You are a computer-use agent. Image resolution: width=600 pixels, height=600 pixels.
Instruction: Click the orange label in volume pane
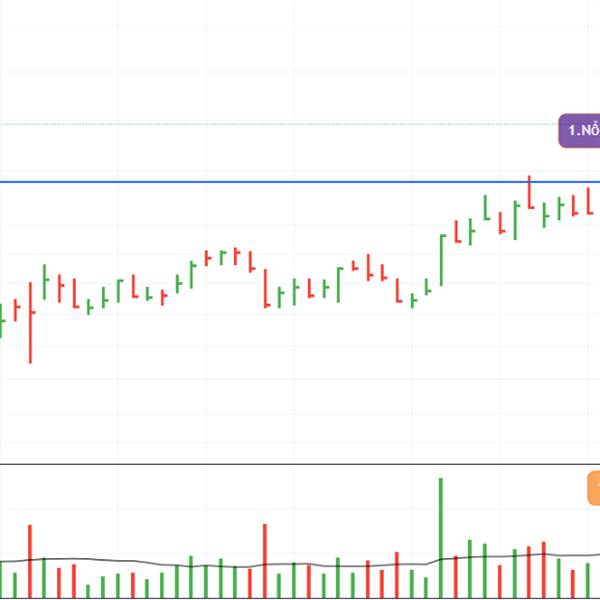[594, 488]
